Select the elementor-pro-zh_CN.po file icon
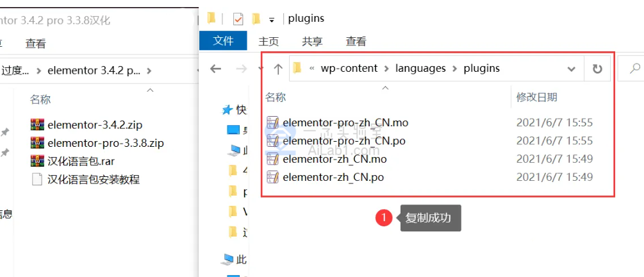 pyautogui.click(x=273, y=140)
